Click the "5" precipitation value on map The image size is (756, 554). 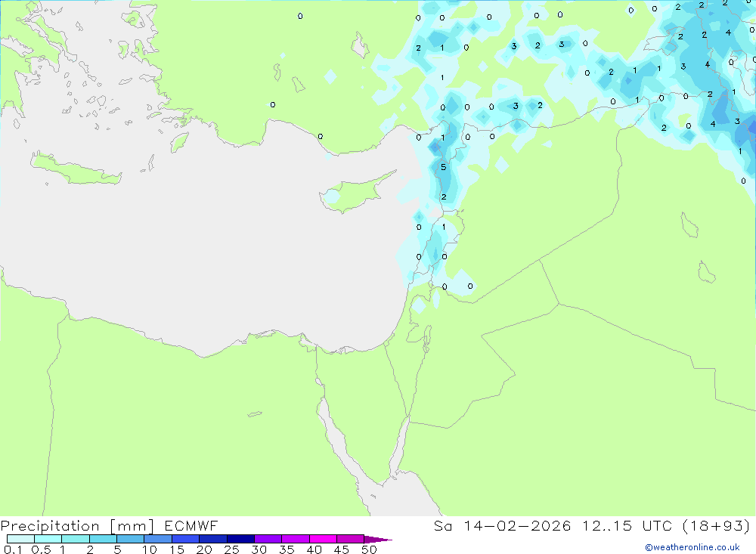pyautogui.click(x=444, y=167)
